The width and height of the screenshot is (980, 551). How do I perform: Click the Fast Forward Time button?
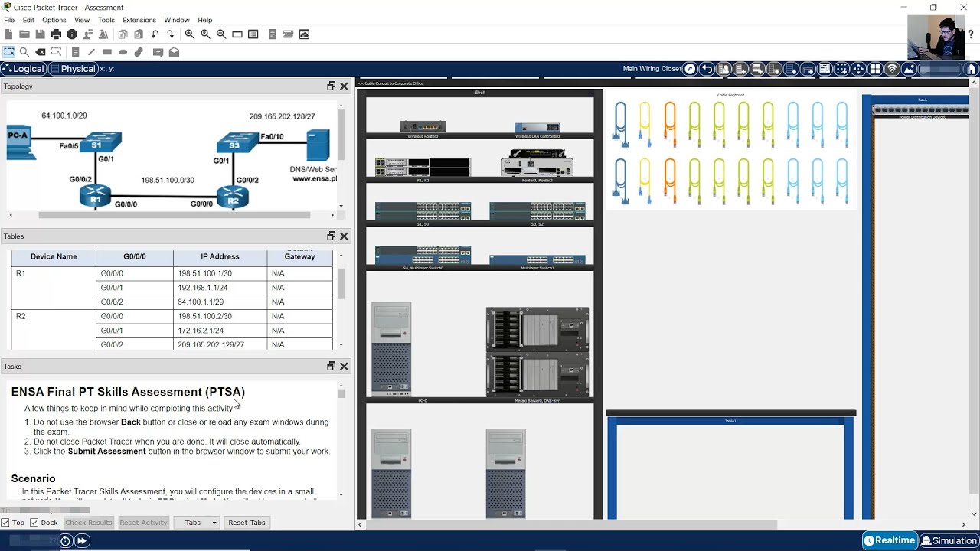81,541
